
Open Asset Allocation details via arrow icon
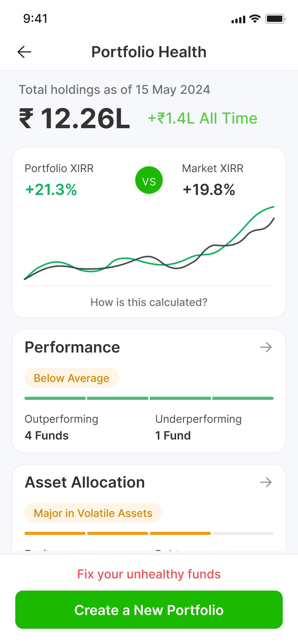[x=266, y=482]
